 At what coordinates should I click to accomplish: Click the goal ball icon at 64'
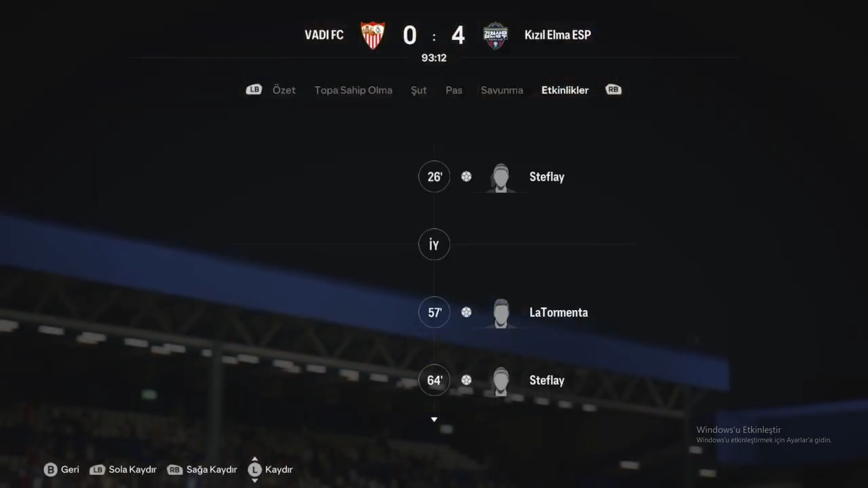(466, 380)
